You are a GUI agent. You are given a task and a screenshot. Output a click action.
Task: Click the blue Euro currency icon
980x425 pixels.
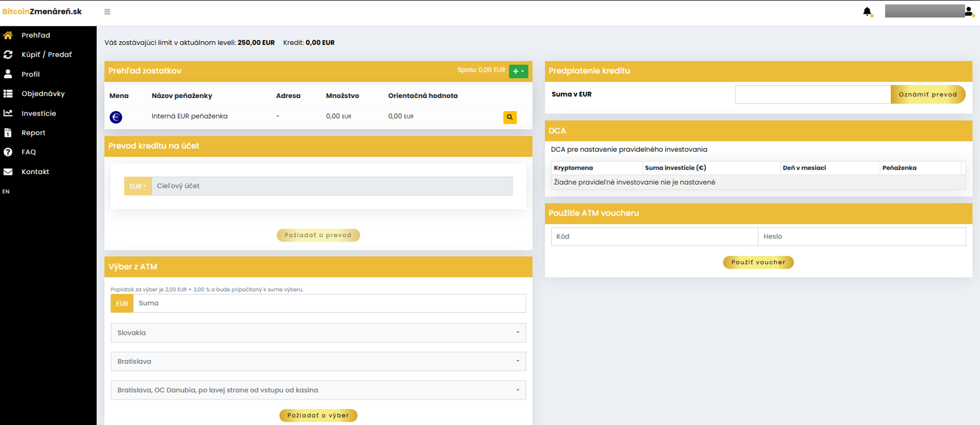point(116,117)
